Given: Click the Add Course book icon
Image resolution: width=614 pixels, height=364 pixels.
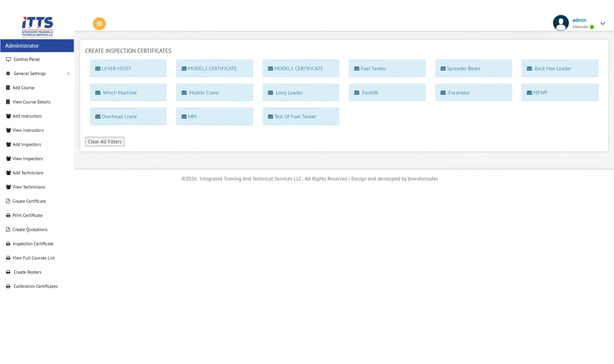Looking at the screenshot, I should 8,88.
